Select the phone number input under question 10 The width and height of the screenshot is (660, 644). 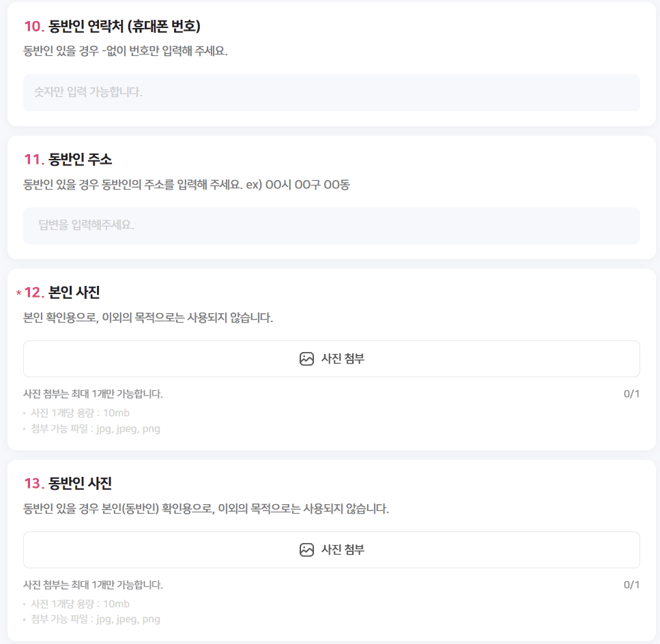coord(332,93)
